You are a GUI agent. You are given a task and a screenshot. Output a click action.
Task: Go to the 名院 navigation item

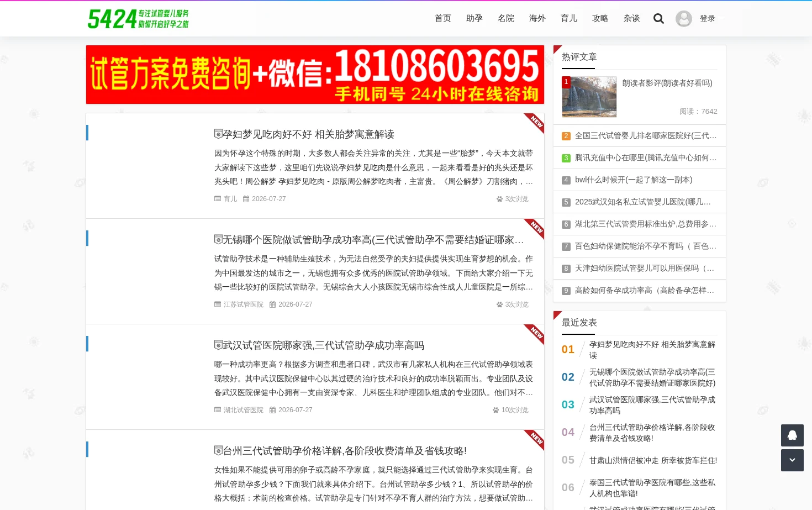pos(506,19)
